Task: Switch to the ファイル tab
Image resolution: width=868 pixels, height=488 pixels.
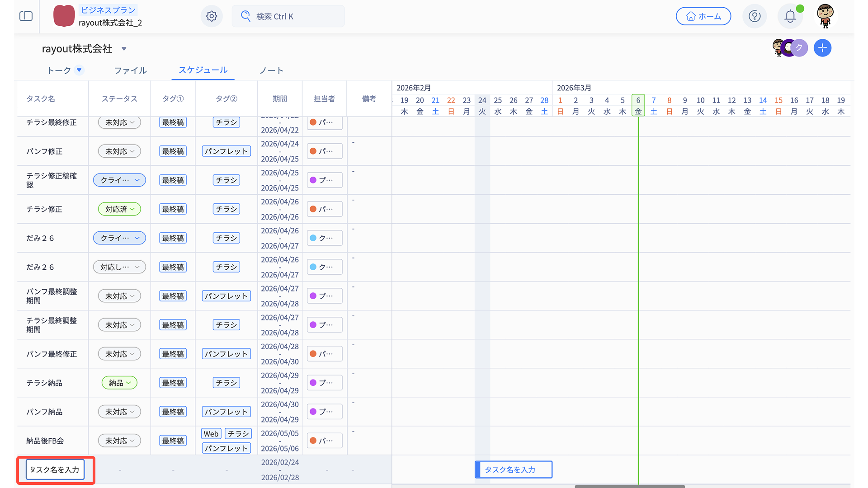Action: (130, 70)
